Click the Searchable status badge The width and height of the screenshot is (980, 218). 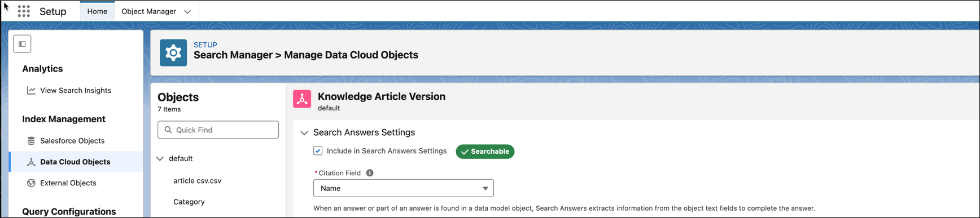click(x=485, y=152)
